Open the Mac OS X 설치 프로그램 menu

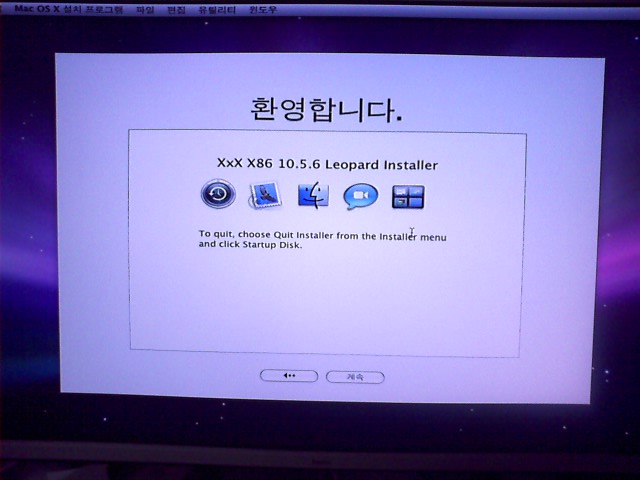coord(69,9)
